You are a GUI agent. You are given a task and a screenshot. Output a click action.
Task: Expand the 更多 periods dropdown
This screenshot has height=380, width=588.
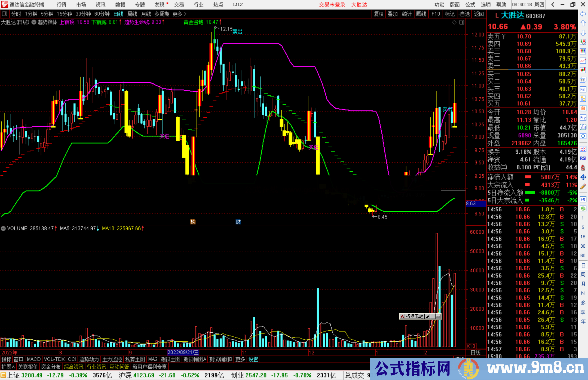coord(179,14)
